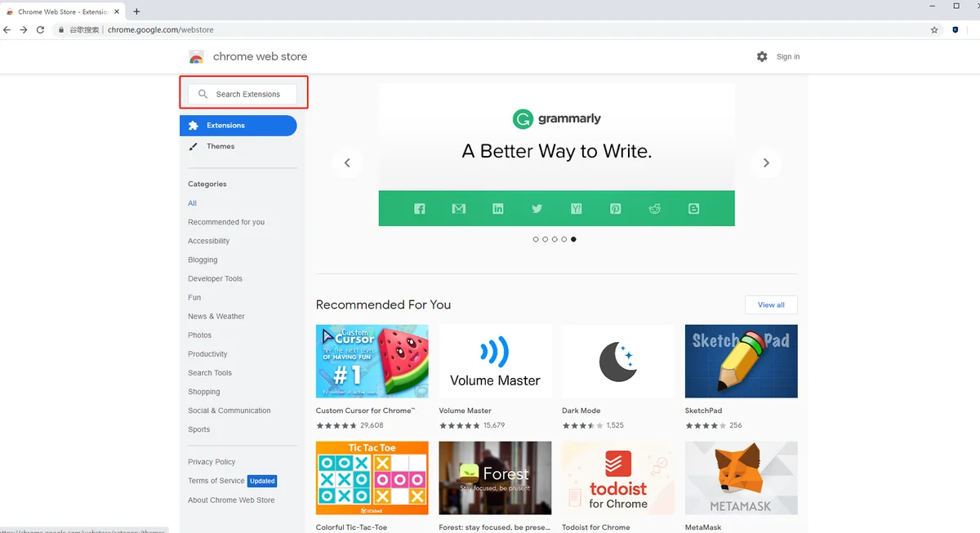980x533 pixels.
Task: Click View all for recommendations
Action: pos(771,304)
